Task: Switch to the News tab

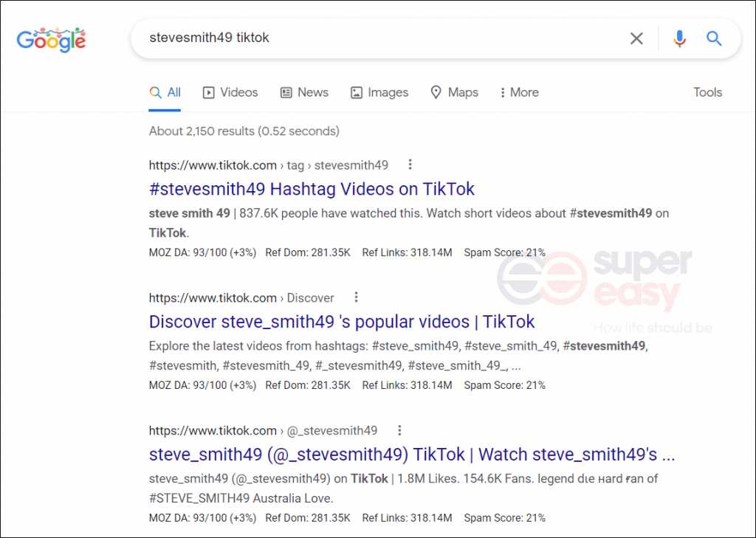Action: click(x=304, y=92)
